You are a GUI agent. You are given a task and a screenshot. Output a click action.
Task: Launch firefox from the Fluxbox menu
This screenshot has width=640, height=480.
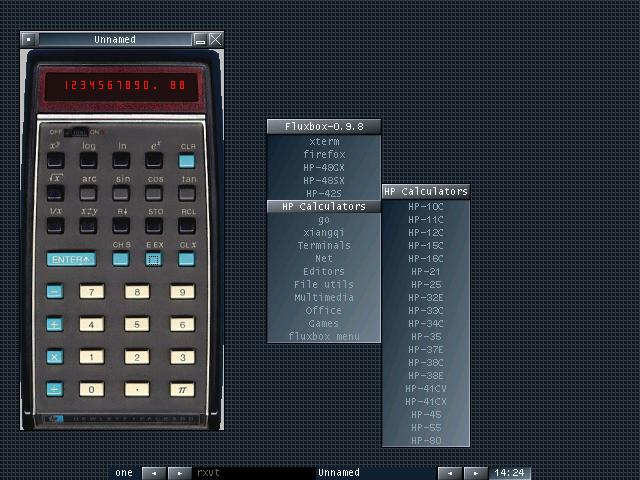[324, 155]
